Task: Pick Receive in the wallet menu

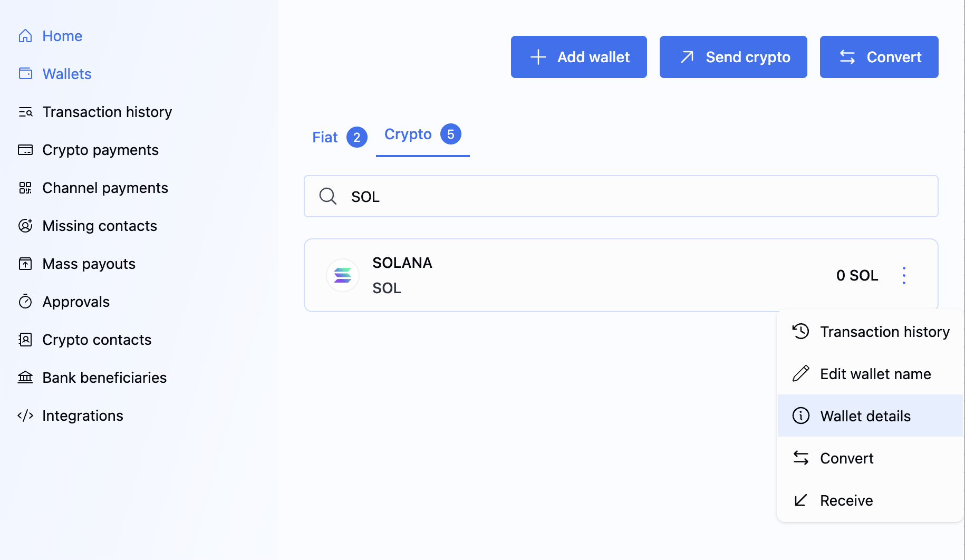Action: 846,500
